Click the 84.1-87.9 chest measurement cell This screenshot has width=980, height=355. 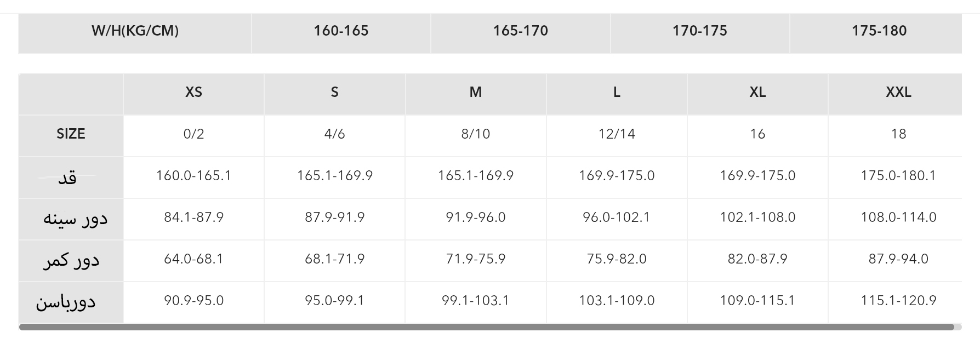point(193,217)
